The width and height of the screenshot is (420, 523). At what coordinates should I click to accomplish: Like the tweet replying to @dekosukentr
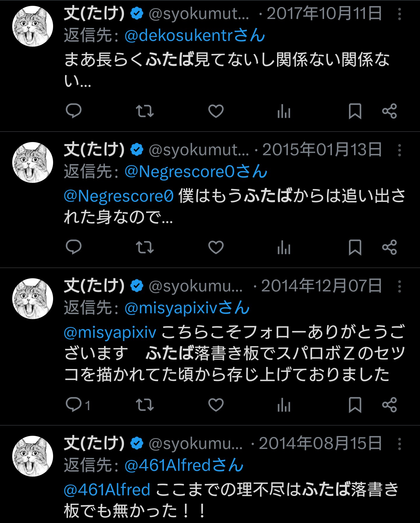216,111
